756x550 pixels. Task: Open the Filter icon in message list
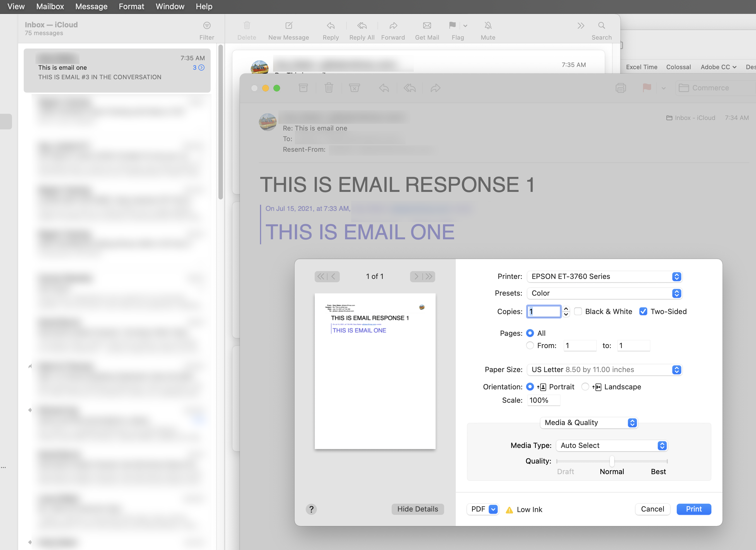point(207,26)
